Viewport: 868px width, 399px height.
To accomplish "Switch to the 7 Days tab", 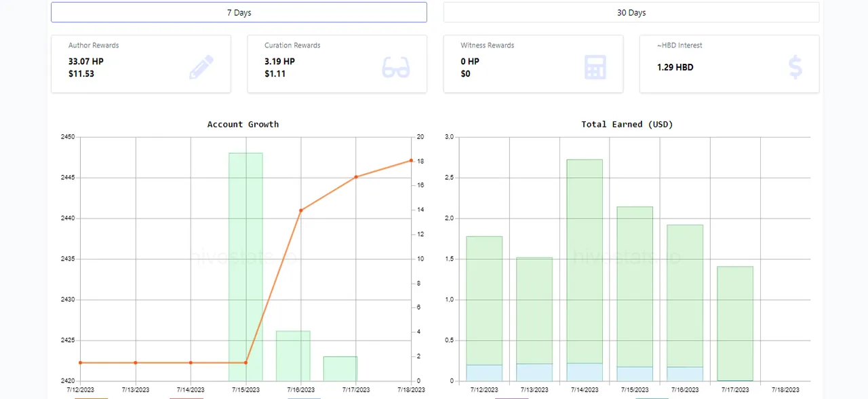I will pos(239,12).
